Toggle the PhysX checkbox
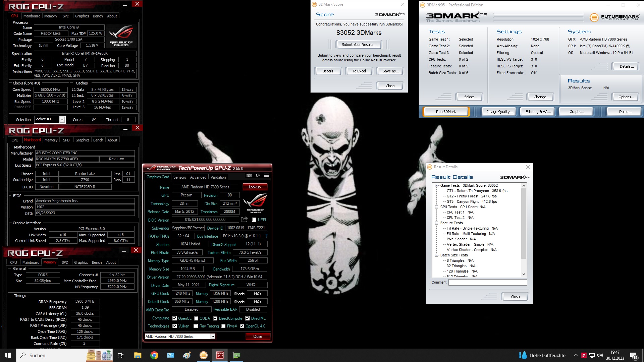 (x=223, y=326)
